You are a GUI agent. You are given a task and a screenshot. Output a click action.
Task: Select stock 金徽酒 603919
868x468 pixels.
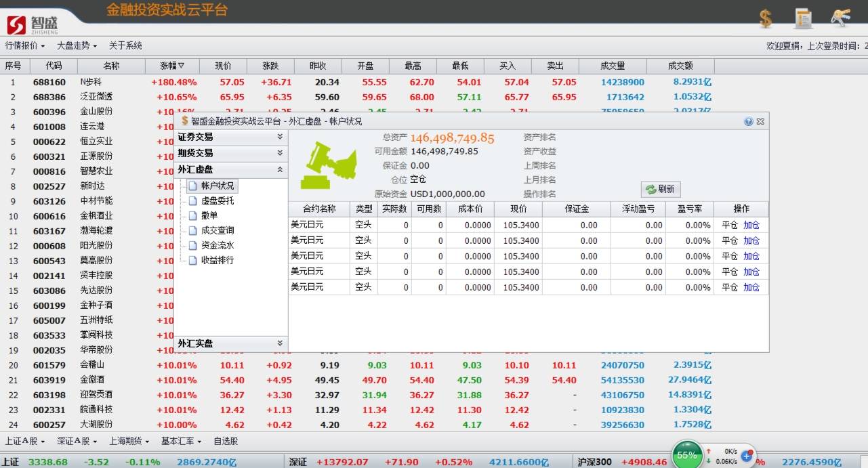(357, 380)
